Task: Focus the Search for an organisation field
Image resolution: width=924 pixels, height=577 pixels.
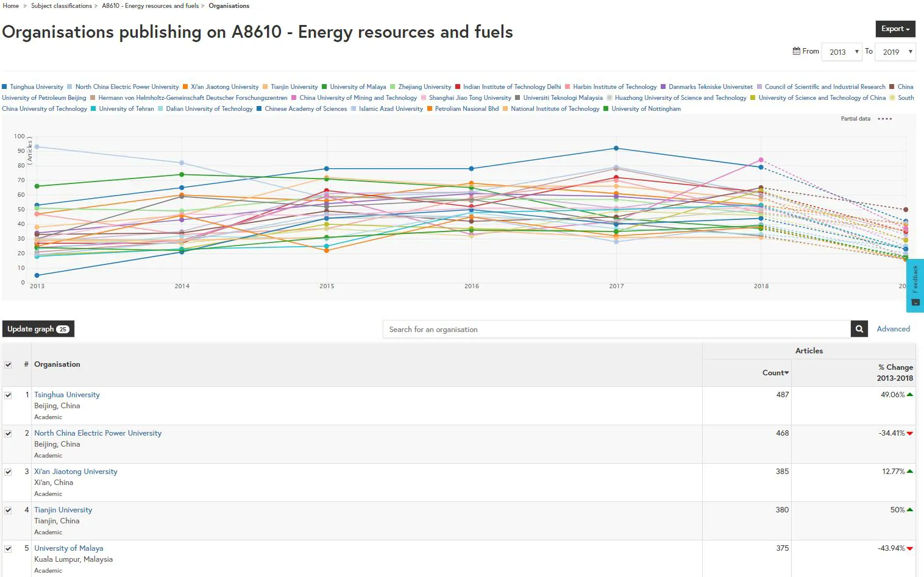Action: click(x=616, y=329)
